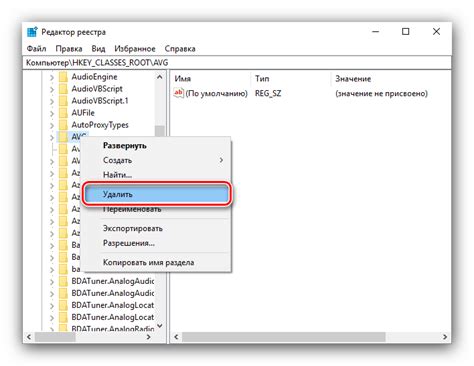
Task: Select the AUFile tree item
Action: tap(83, 113)
